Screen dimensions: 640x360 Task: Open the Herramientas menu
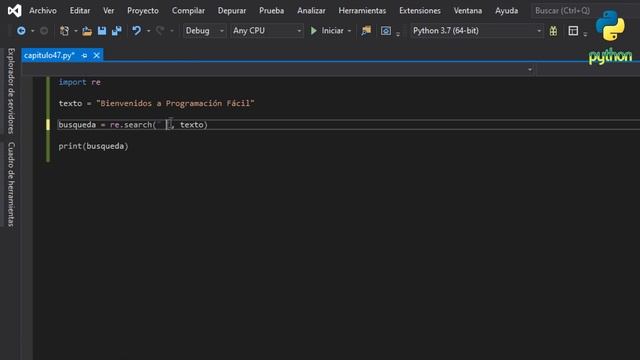(362, 11)
